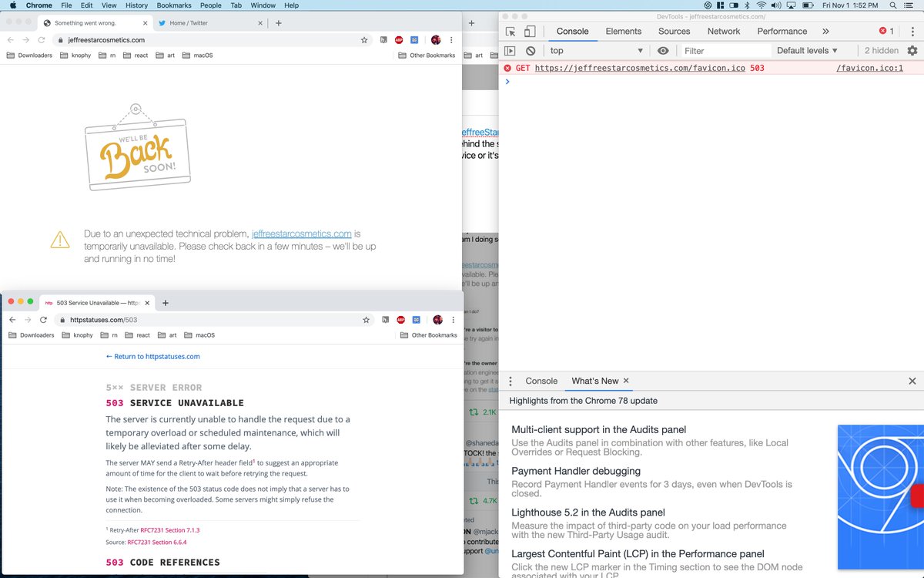Open a new tab in the httpstatuses window
Viewport: 924px width, 578px height.
click(x=165, y=303)
